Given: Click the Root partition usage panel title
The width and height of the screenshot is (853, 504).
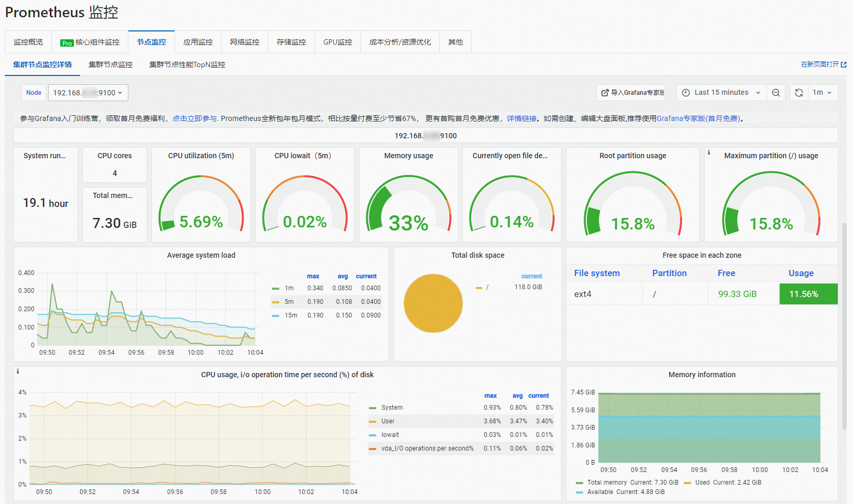Looking at the screenshot, I should tap(633, 156).
